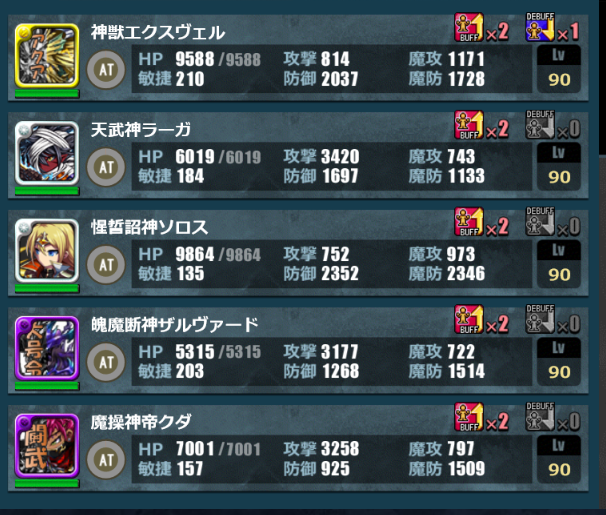
Task: Click the AT badge for 神獣エクスヴェル
Action: (x=106, y=70)
